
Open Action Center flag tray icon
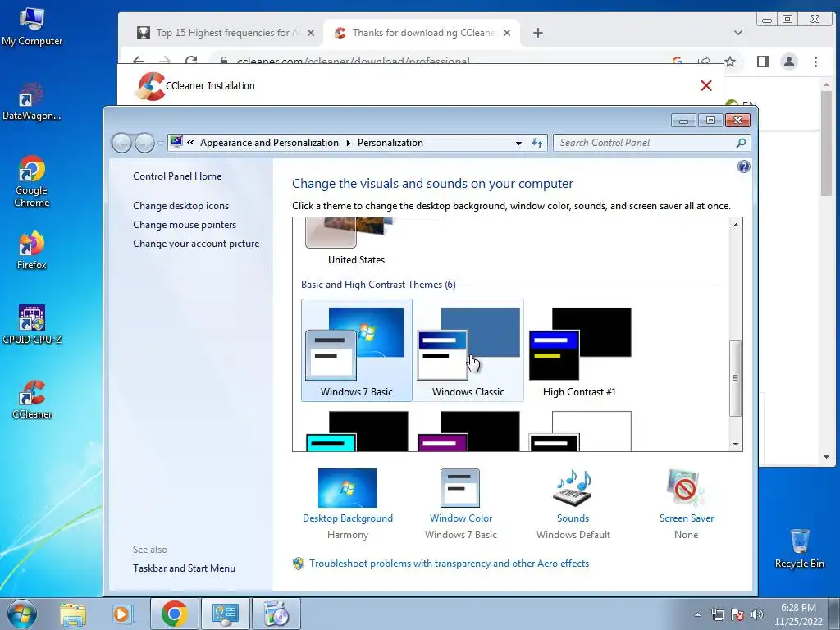pos(737,614)
